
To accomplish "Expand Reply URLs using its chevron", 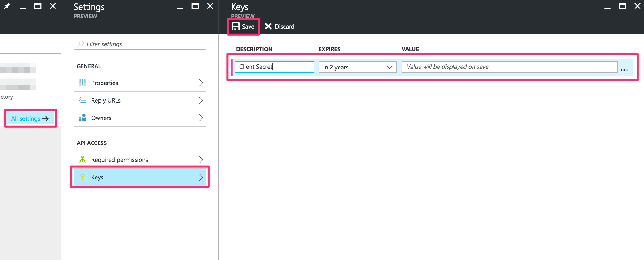I will coord(201,100).
